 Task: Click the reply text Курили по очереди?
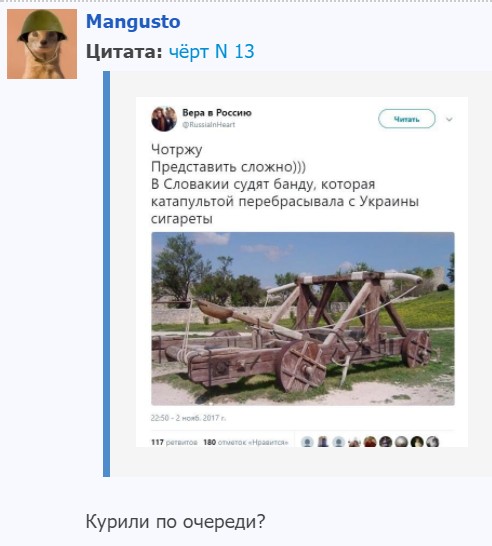[175, 522]
